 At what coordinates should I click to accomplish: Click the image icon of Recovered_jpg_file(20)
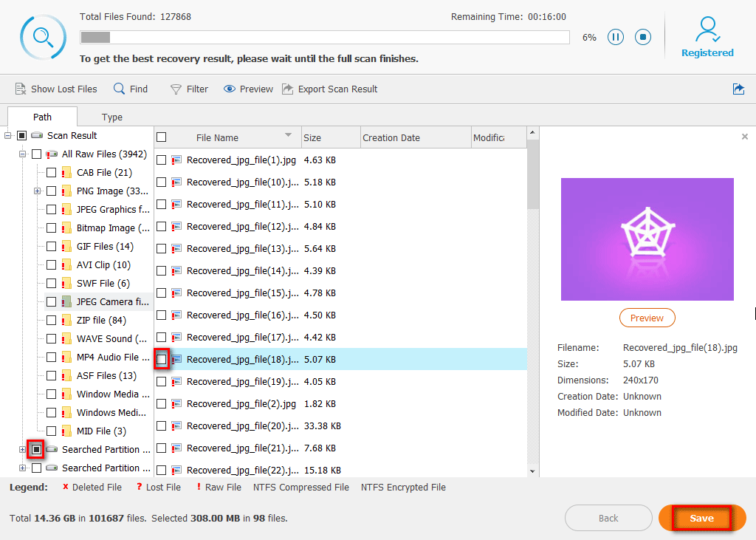tap(176, 425)
